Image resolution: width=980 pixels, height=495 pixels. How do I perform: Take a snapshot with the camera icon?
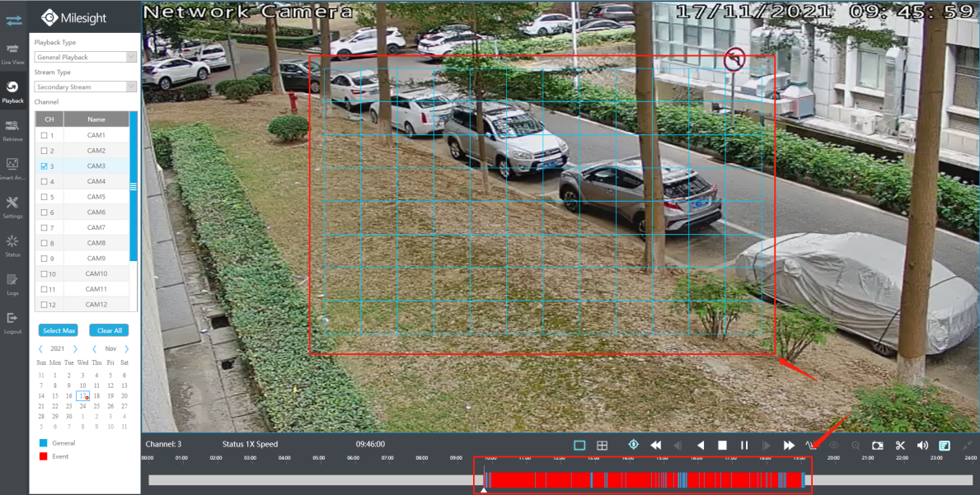[878, 445]
